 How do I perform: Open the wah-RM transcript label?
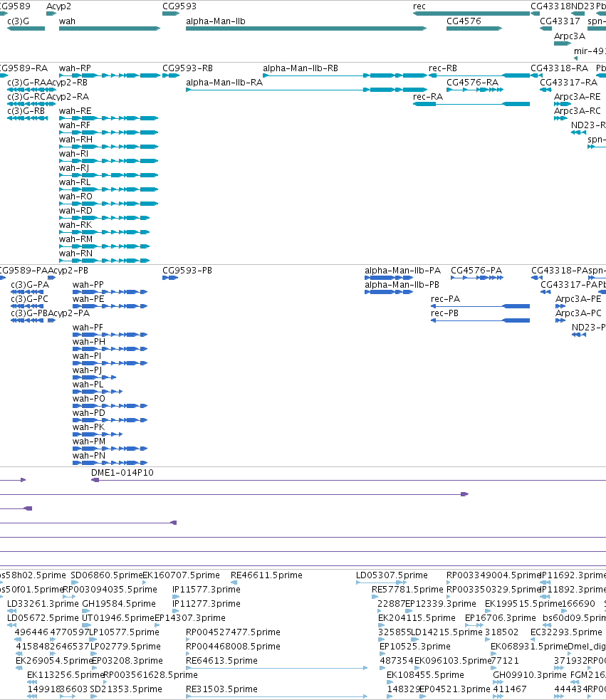(x=76, y=240)
